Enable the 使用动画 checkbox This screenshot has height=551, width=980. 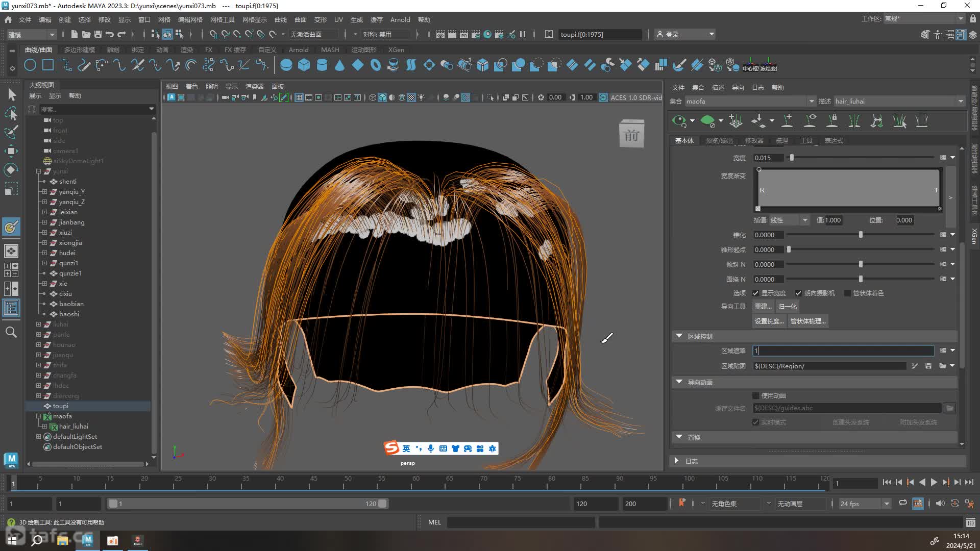[x=756, y=396]
